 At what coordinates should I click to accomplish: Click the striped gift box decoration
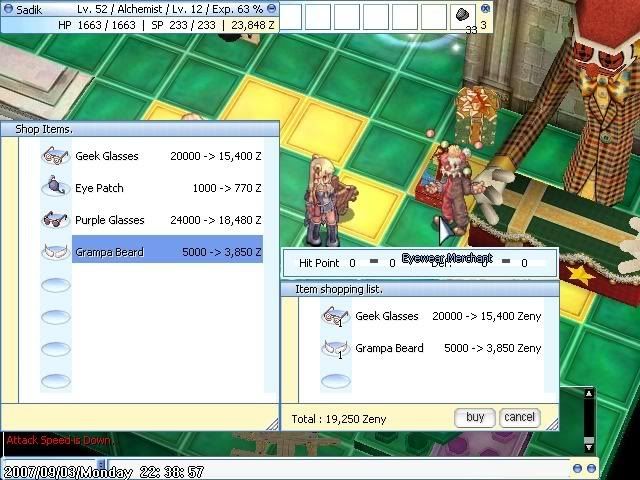point(477,114)
